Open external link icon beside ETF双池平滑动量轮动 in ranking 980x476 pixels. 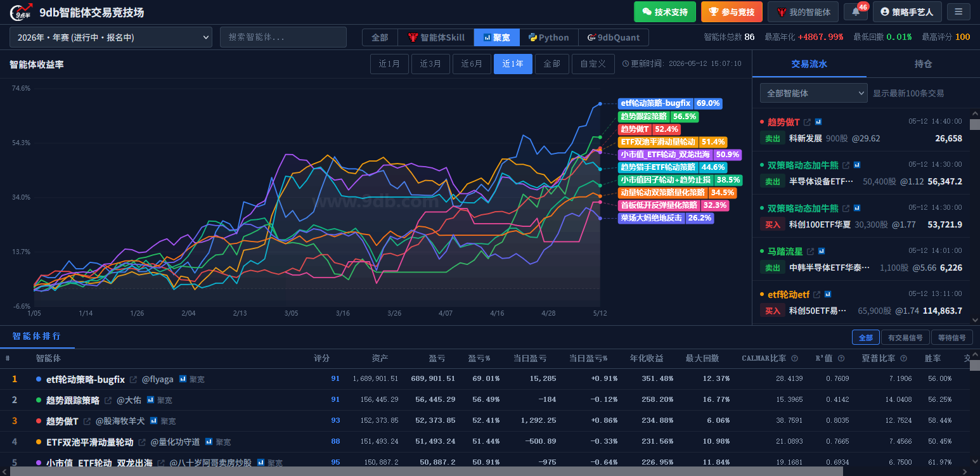142,442
